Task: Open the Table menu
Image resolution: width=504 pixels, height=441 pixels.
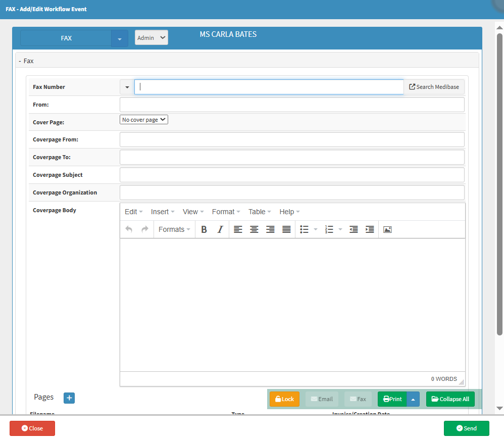Action: [x=260, y=212]
